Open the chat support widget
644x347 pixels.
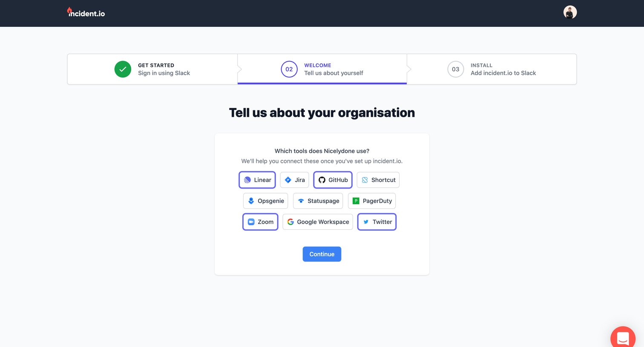623,338
